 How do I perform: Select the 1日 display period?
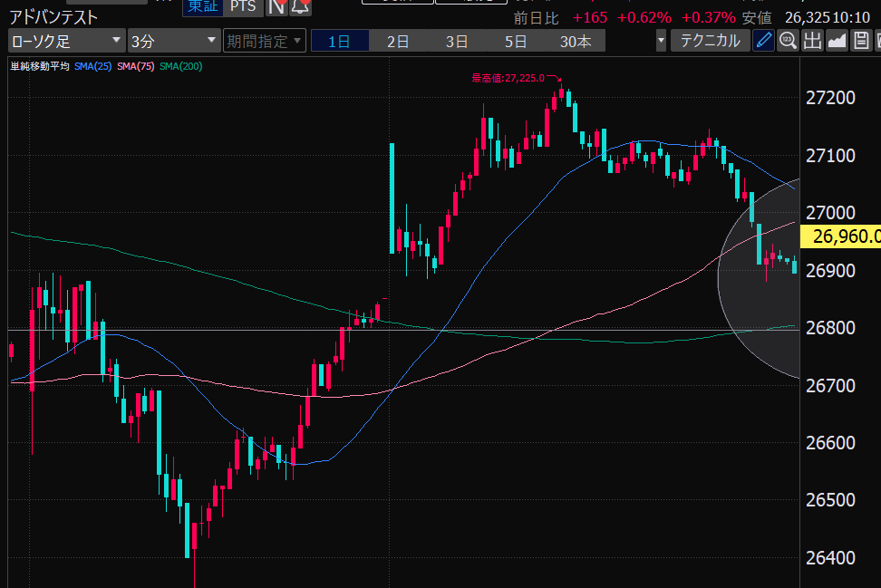coord(339,41)
